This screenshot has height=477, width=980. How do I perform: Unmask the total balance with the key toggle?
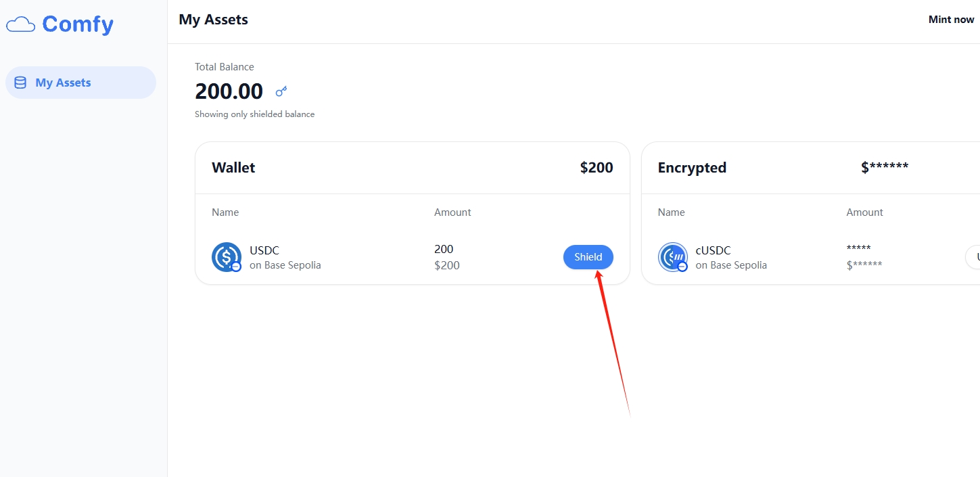point(281,91)
